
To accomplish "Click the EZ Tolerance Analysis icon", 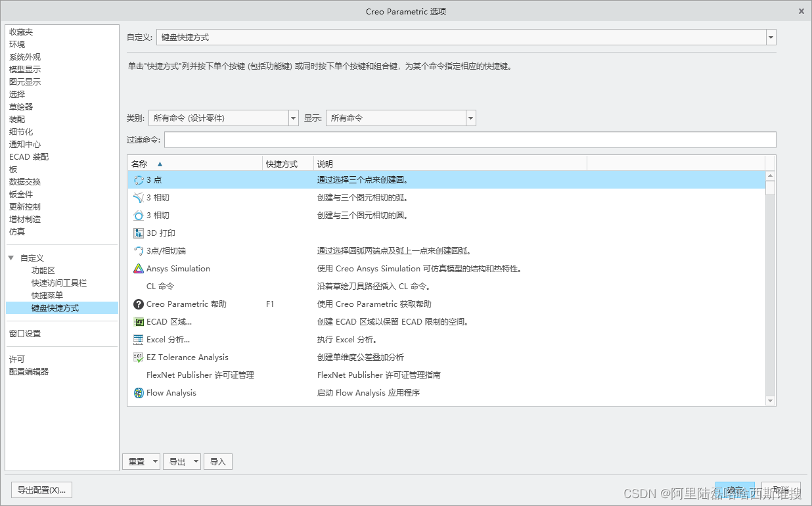I will [139, 357].
